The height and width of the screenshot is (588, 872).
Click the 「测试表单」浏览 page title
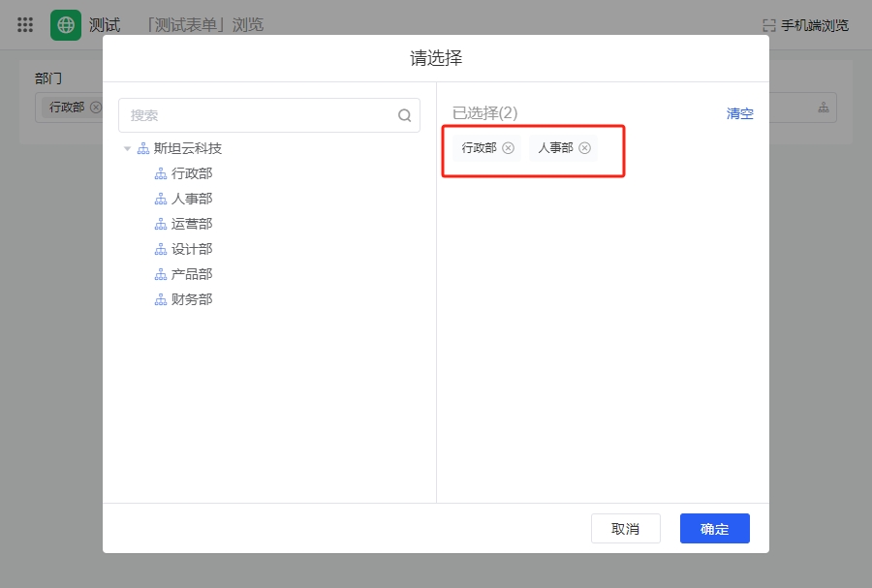click(x=204, y=25)
